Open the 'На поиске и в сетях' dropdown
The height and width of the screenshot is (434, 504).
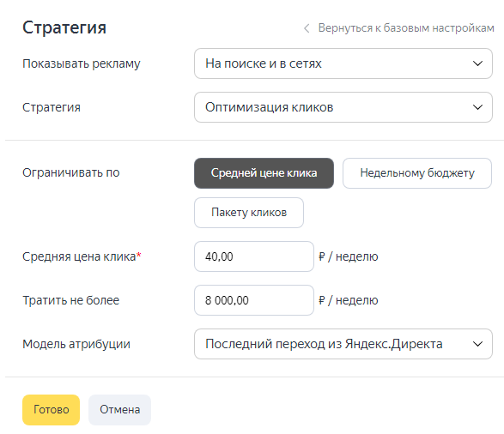[343, 63]
